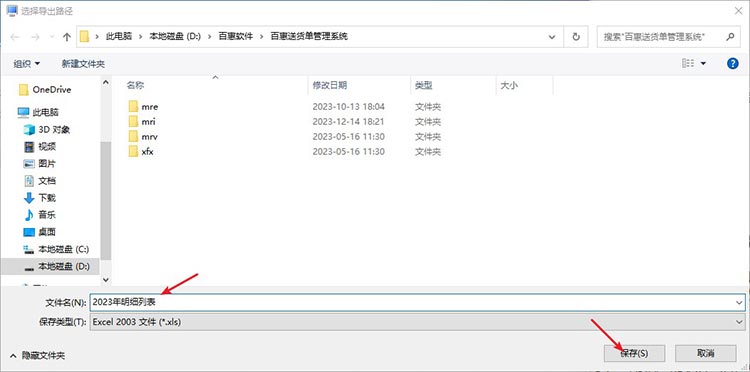
Task: Open the 组织 menu
Action: point(27,64)
